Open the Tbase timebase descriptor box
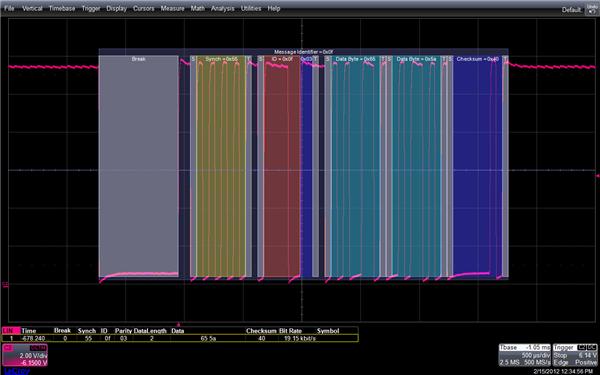The image size is (600, 375). coord(525,355)
